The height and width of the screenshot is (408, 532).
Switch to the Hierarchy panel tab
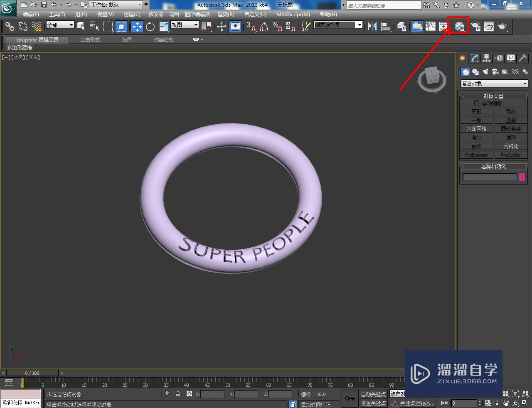[x=486, y=58]
